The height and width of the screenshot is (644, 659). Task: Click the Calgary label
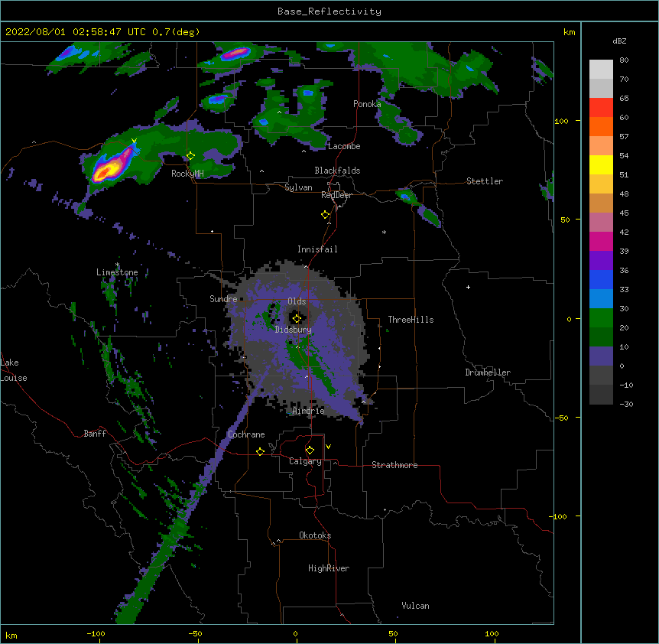305,461
